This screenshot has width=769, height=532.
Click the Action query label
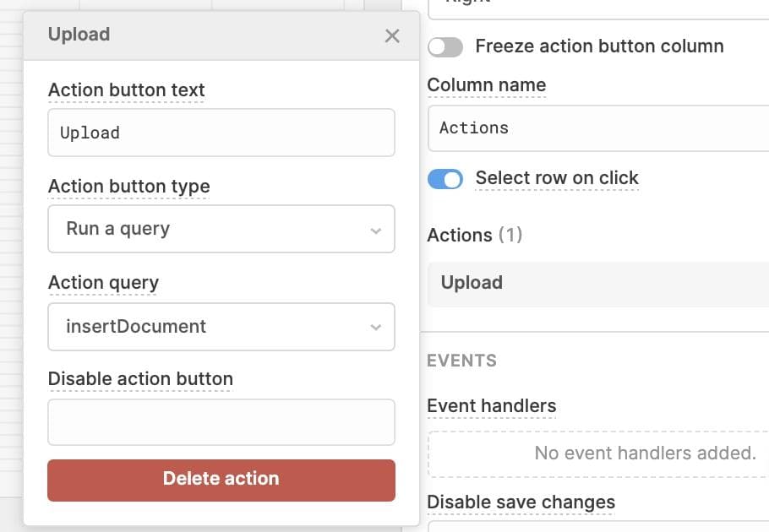click(x=103, y=283)
